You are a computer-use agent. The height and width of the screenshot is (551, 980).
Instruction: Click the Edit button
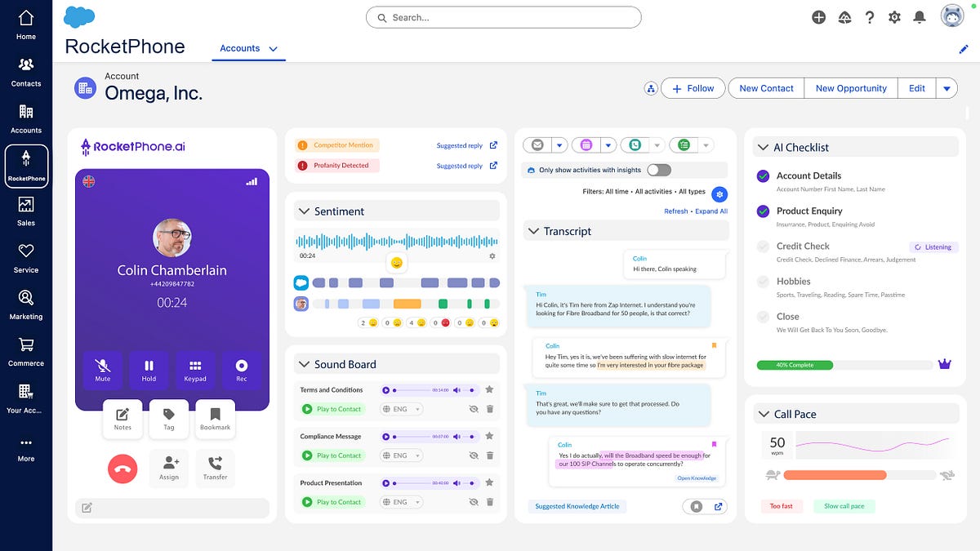(x=917, y=88)
